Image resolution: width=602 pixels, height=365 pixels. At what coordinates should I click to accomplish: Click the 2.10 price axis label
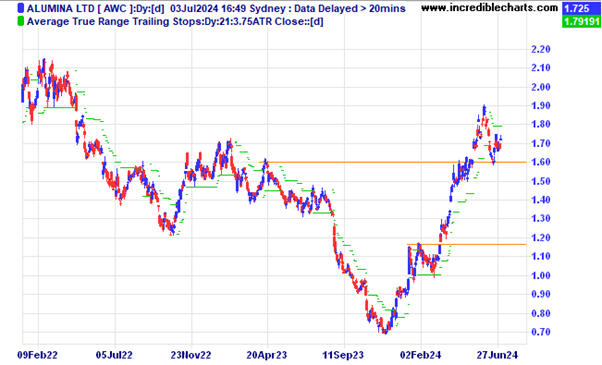[541, 68]
